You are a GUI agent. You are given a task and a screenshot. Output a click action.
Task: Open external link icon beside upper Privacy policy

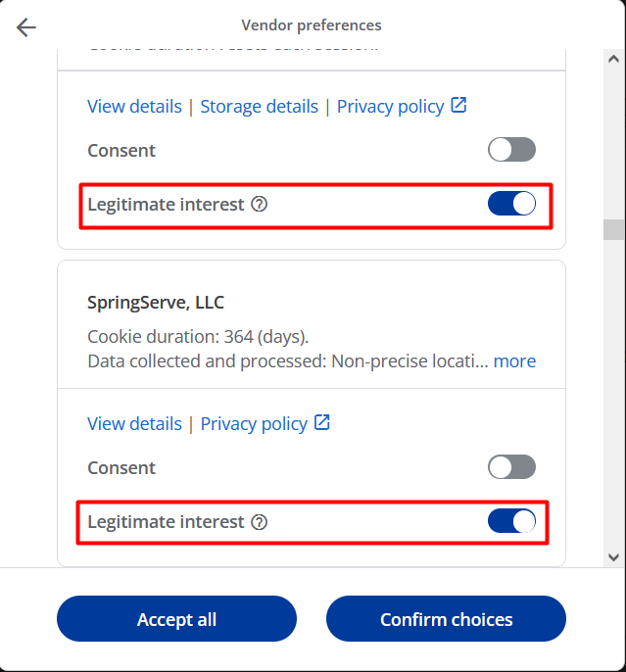(458, 105)
